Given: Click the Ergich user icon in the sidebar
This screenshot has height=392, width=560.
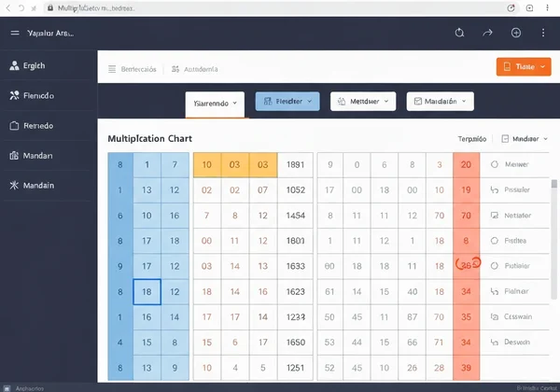Looking at the screenshot, I should coord(14,66).
